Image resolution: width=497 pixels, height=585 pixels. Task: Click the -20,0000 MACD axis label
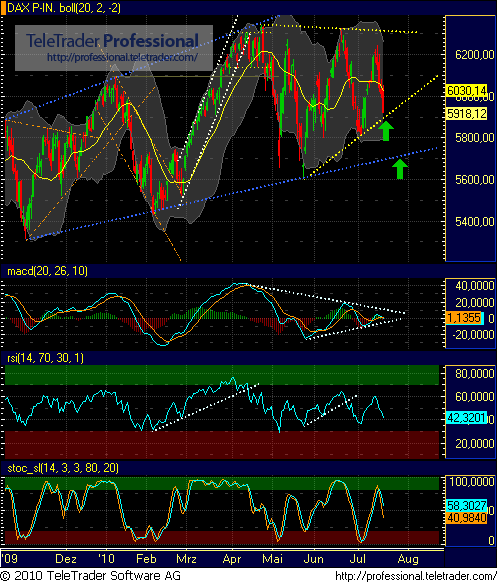(x=473, y=335)
